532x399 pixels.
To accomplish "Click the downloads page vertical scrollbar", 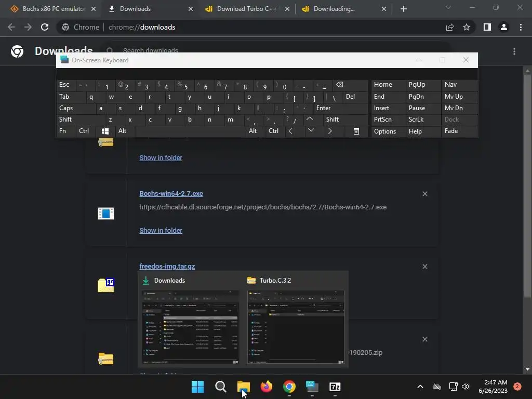I will (527, 186).
